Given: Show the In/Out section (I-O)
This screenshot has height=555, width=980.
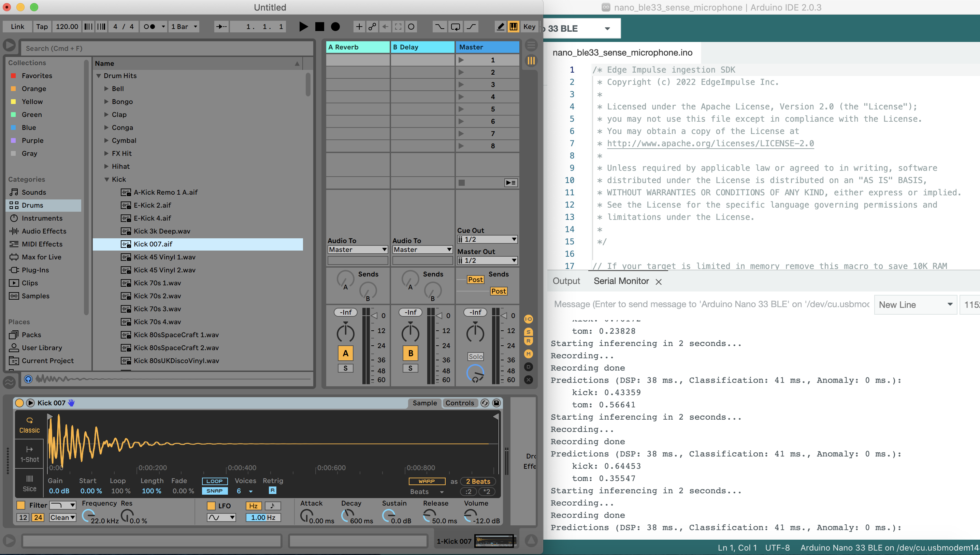Looking at the screenshot, I should pyautogui.click(x=528, y=319).
